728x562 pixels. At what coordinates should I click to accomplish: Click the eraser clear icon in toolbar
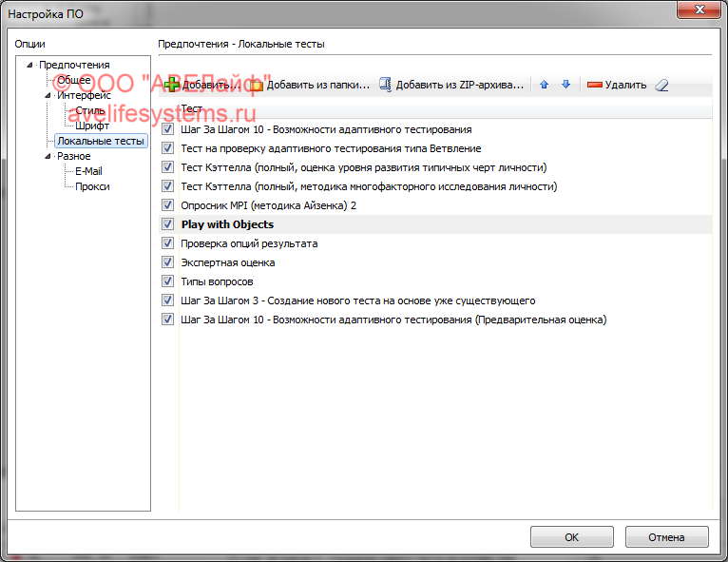tap(661, 85)
